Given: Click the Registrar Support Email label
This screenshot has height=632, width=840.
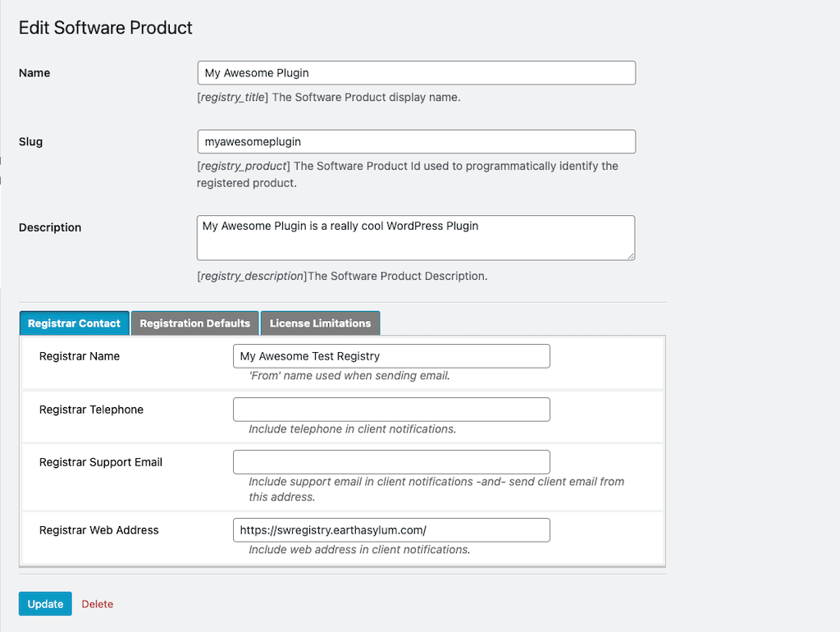Looking at the screenshot, I should (101, 462).
